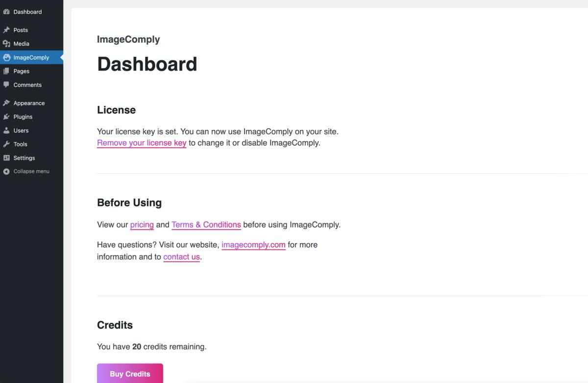The image size is (588, 383).
Task: Click the Comments speech bubble icon
Action: click(6, 85)
